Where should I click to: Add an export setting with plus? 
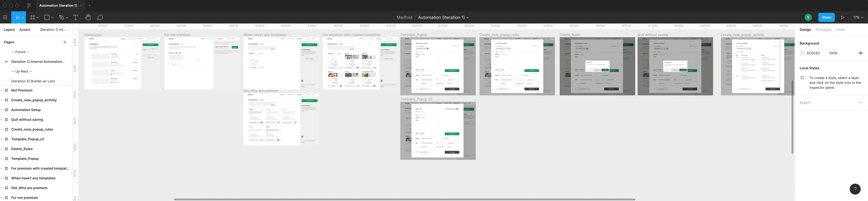click(x=861, y=102)
